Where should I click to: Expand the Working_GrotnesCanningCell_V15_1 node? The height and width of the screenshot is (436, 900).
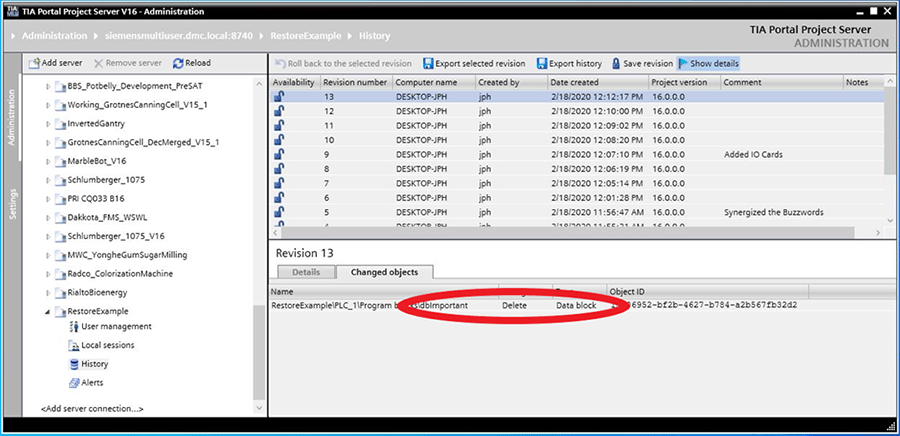[48, 106]
